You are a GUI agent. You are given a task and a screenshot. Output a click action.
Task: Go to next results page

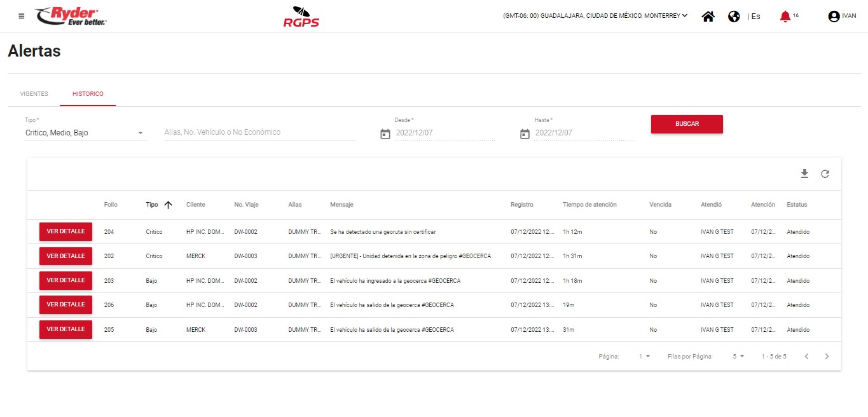(827, 357)
